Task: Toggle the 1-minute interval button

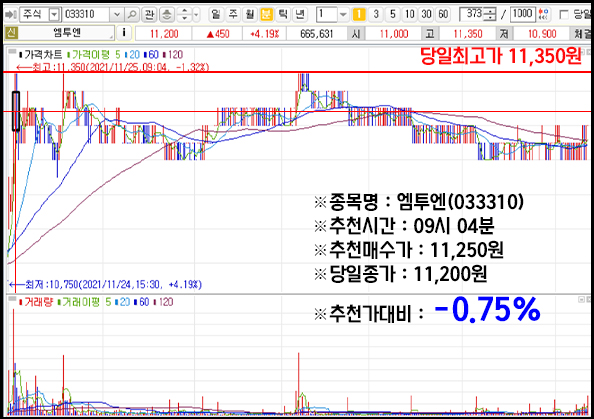Action: [x=359, y=15]
